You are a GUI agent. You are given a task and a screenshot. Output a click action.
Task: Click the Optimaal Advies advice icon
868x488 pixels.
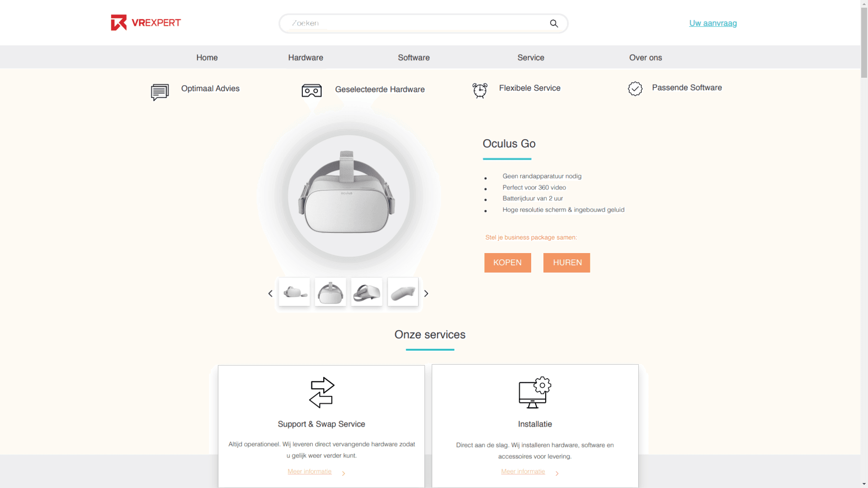tap(159, 92)
